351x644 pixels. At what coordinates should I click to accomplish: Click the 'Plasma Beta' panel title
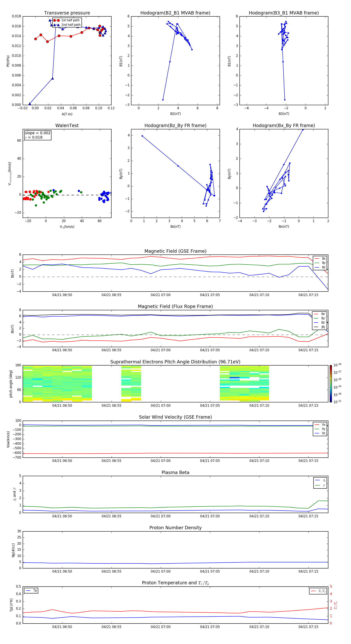pyautogui.click(x=175, y=472)
